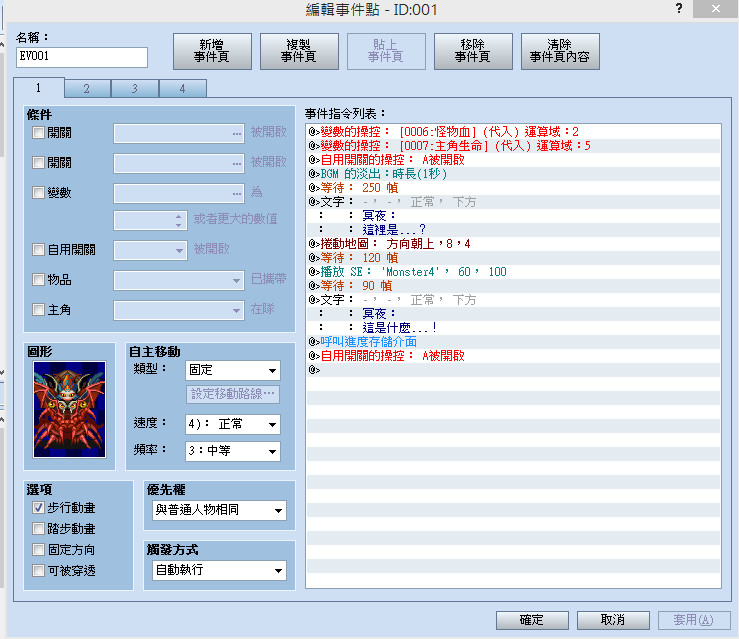Viewport: 739px width, 639px height.
Task: Toggle the 步行動畫 checkbox
Action: pos(38,508)
